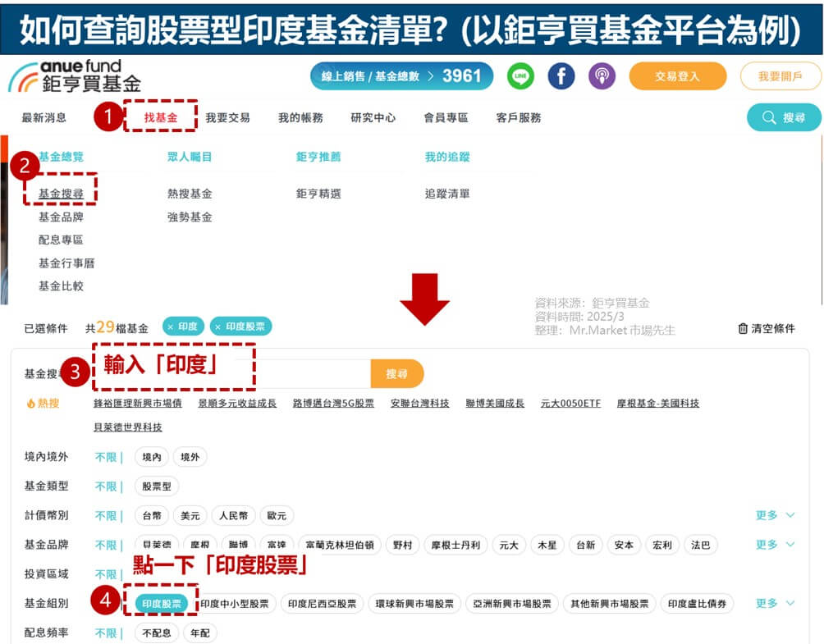Screen dimensions: 824x644
Task: Toggle the 境內 filter chip
Action: 152,457
